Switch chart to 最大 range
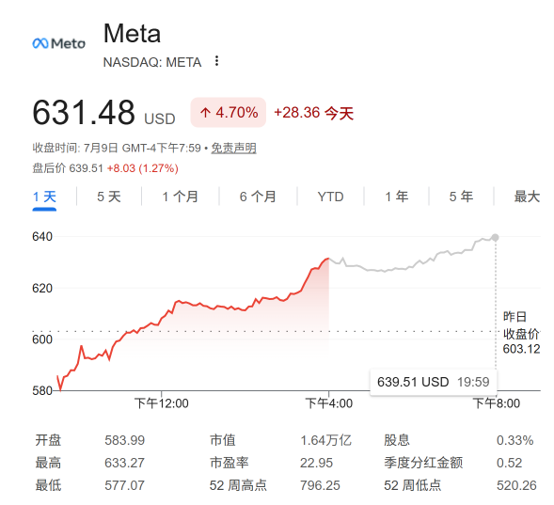 pos(527,196)
